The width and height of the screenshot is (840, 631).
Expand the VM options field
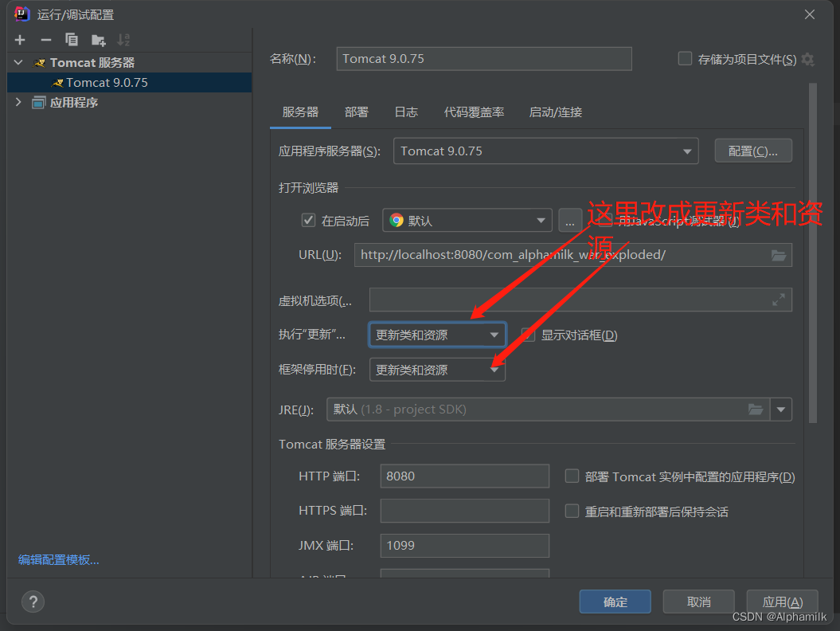(x=779, y=300)
